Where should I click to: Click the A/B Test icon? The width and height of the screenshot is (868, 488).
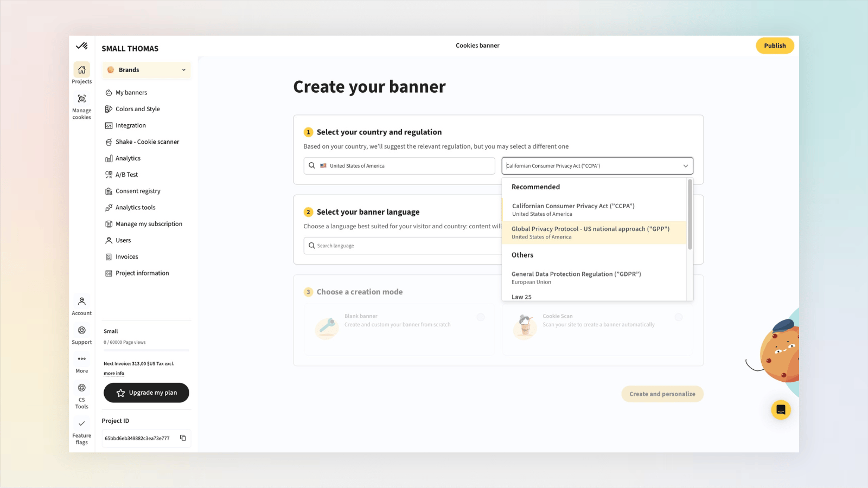(108, 175)
